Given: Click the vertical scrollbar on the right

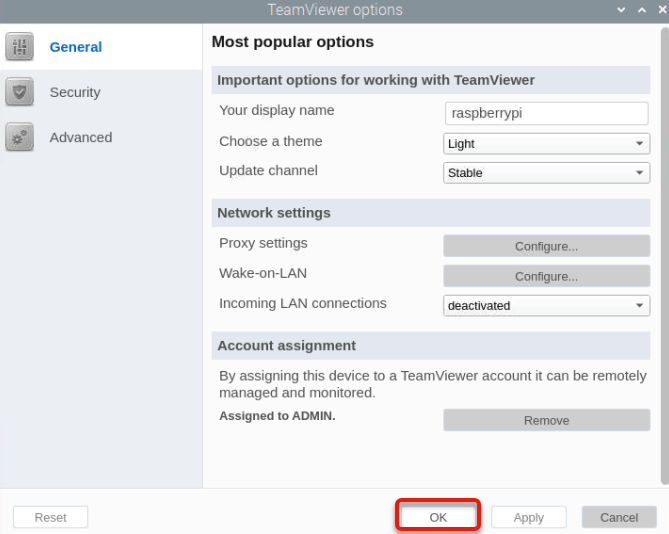Looking at the screenshot, I should point(664,256).
